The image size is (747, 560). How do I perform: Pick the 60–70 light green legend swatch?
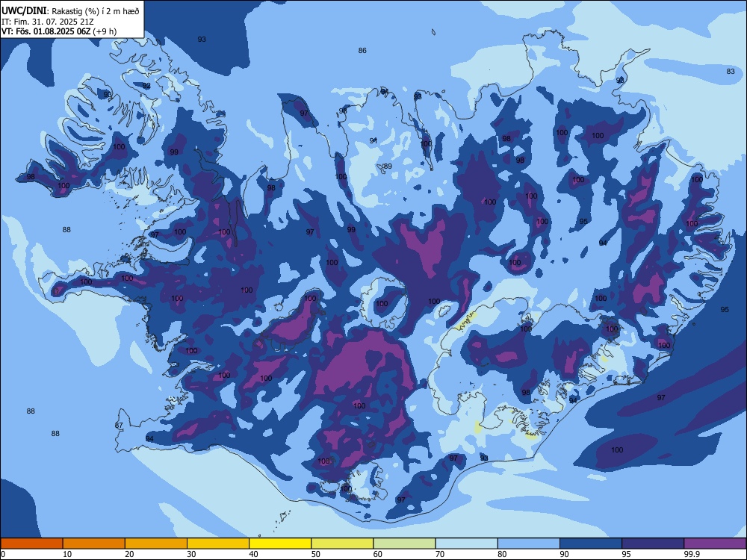pyautogui.click(x=404, y=544)
